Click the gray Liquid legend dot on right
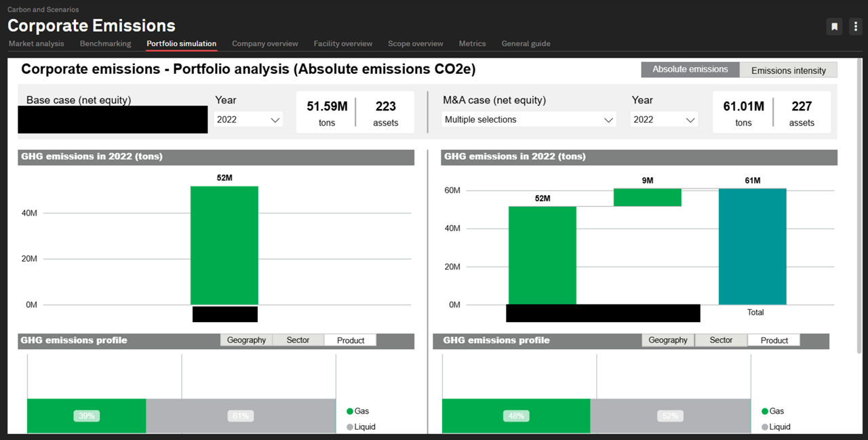Image resolution: width=868 pixels, height=440 pixels. point(765,427)
